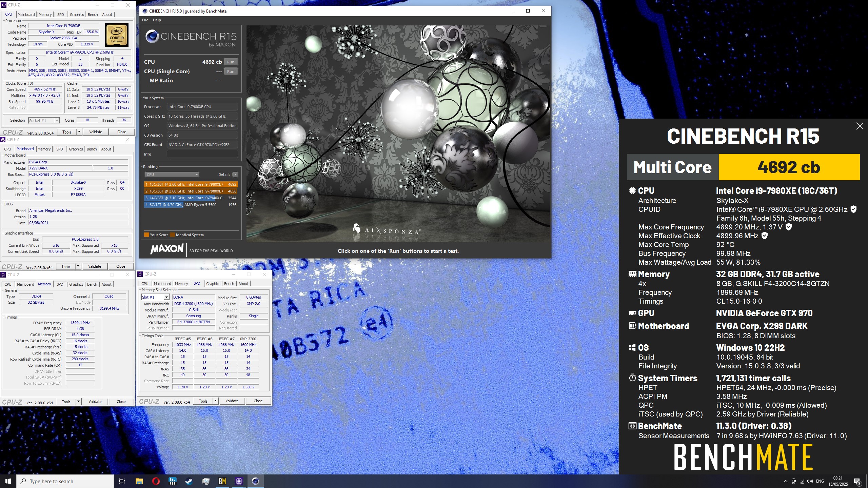
Task: Close the BenchMate result panel
Action: (x=860, y=126)
